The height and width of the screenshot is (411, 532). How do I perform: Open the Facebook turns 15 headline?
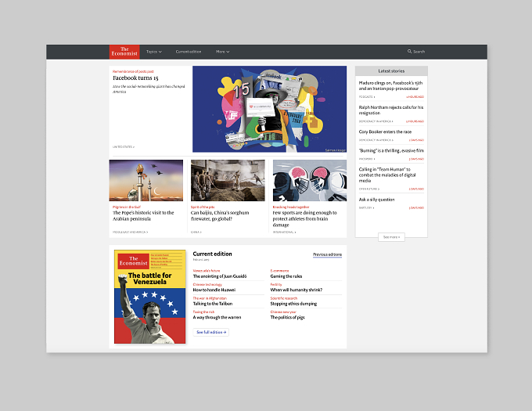pos(135,78)
